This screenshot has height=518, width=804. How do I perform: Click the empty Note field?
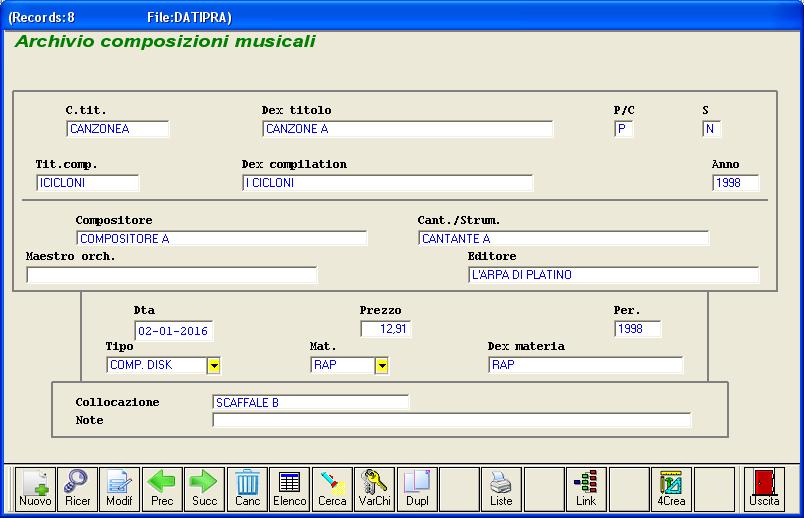coord(451,421)
